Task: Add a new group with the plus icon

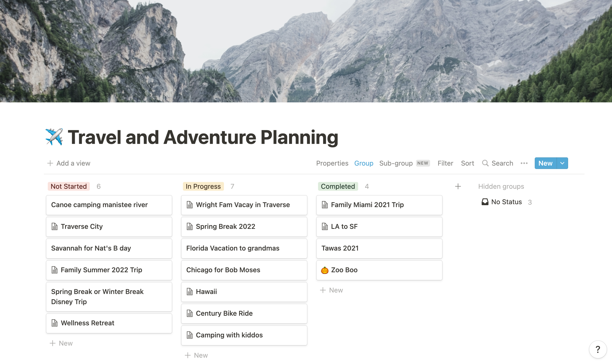Action: click(x=458, y=187)
